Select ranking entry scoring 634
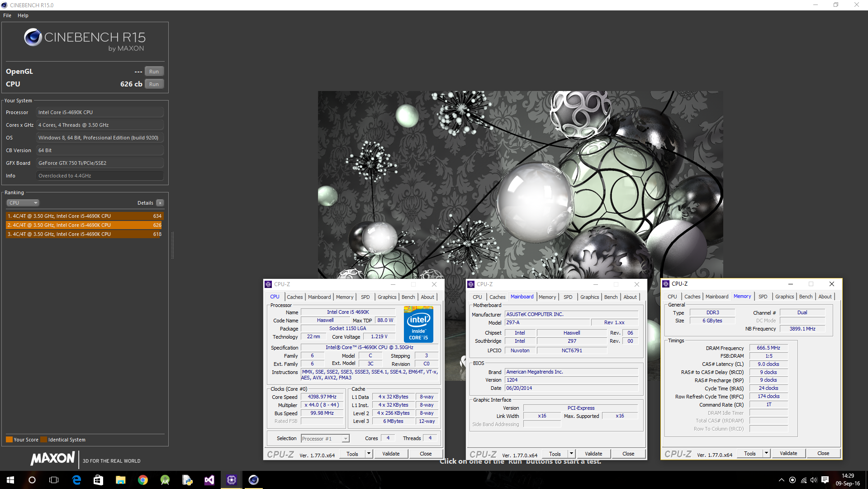The image size is (868, 489). [x=85, y=216]
